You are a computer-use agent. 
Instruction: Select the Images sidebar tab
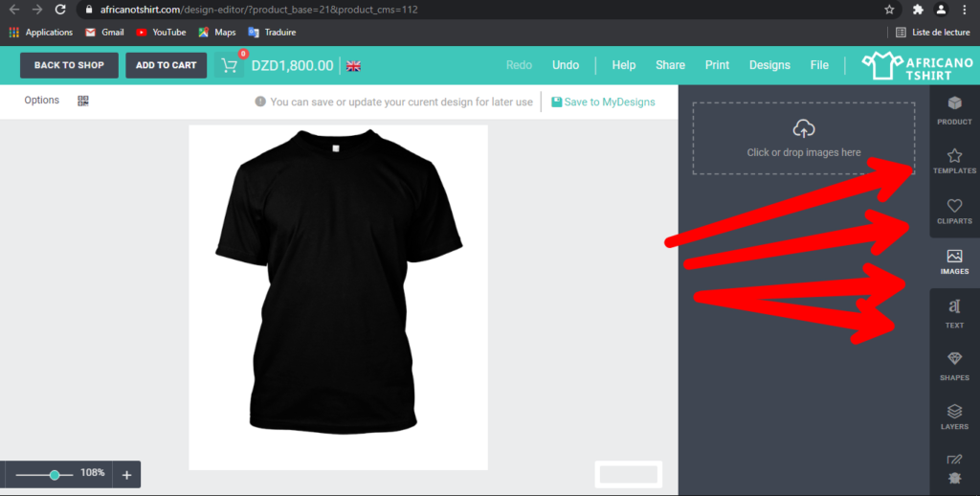tap(954, 262)
